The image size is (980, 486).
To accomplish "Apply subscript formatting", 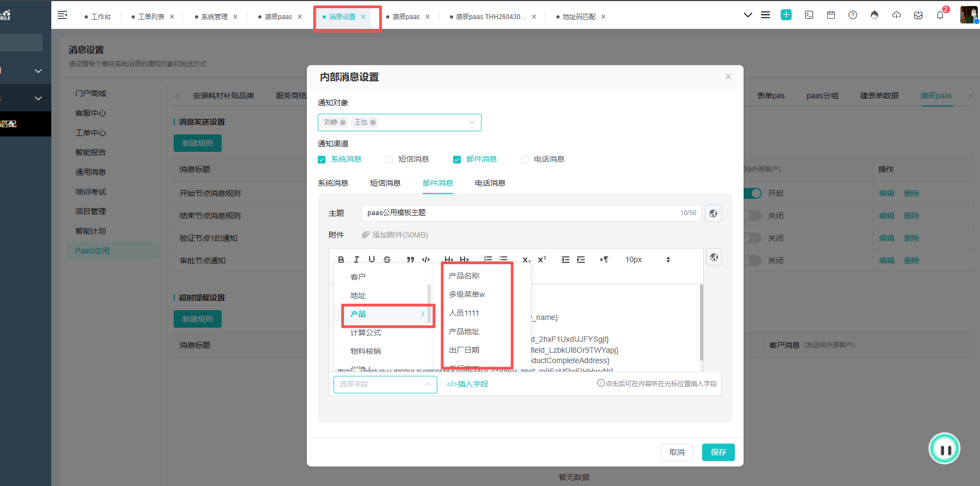I will click(x=526, y=259).
